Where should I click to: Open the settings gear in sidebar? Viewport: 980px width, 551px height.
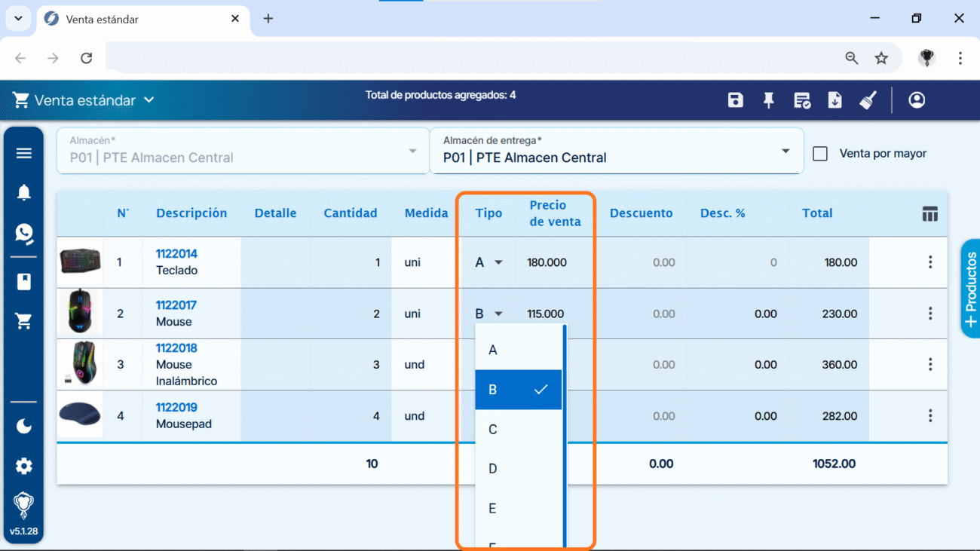[24, 466]
